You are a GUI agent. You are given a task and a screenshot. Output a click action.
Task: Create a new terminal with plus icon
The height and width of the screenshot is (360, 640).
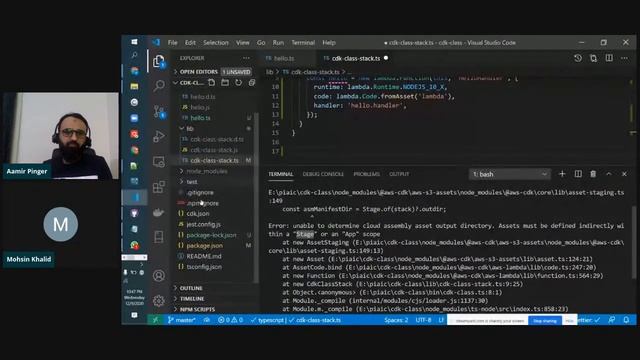pos(562,174)
